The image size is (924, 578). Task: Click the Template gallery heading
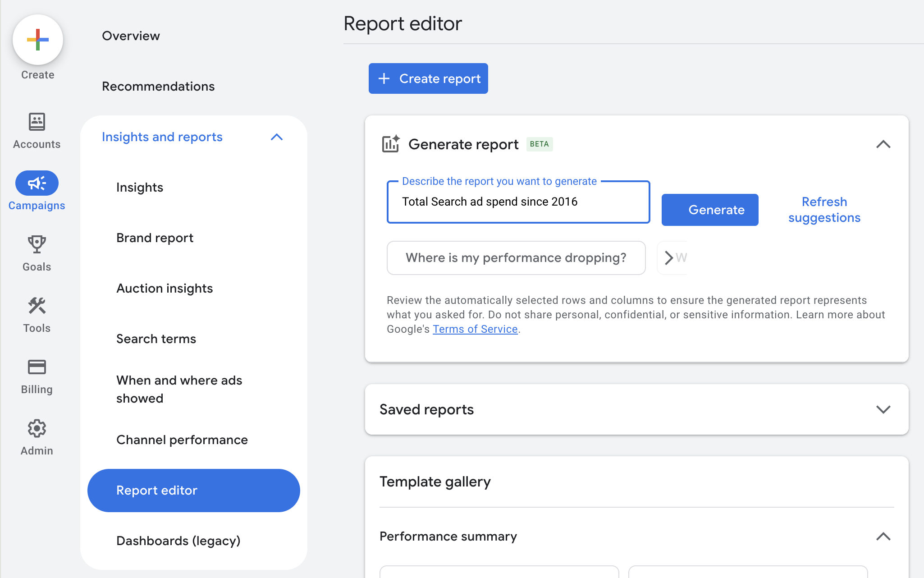(x=435, y=482)
